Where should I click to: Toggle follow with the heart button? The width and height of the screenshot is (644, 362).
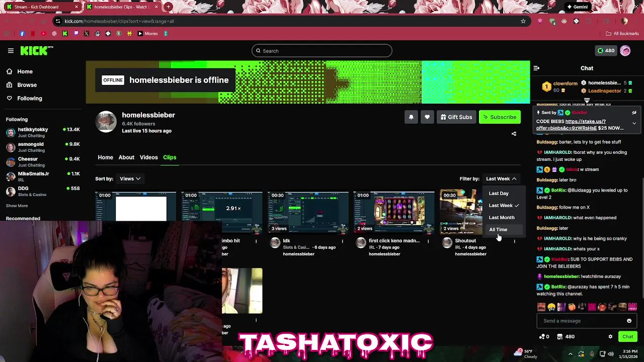pyautogui.click(x=427, y=117)
